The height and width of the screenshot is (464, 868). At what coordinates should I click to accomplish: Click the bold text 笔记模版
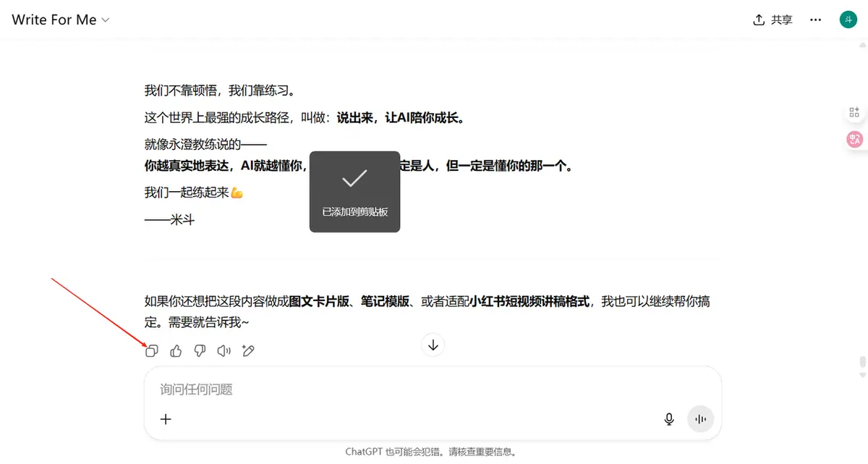pyautogui.click(x=386, y=301)
